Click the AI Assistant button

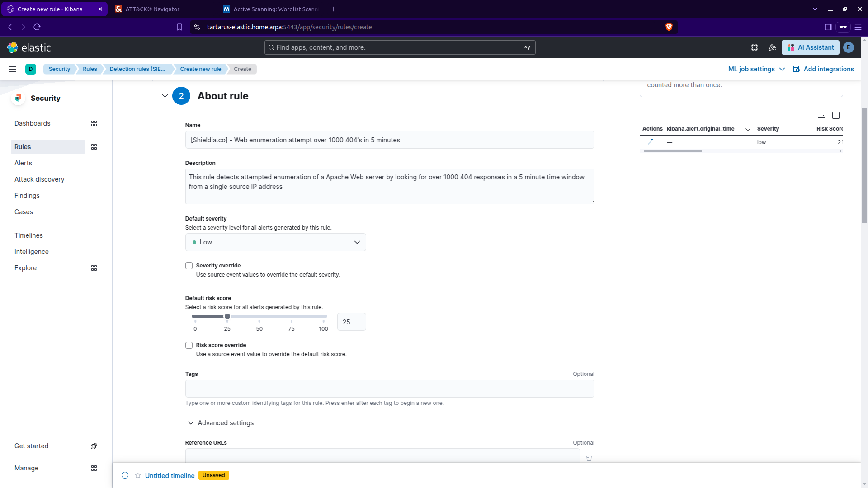click(x=811, y=47)
